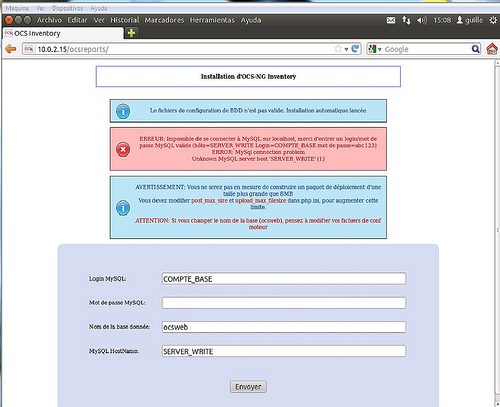Click the OCS site favicon in address bar
500x407 pixels.
coord(29,49)
